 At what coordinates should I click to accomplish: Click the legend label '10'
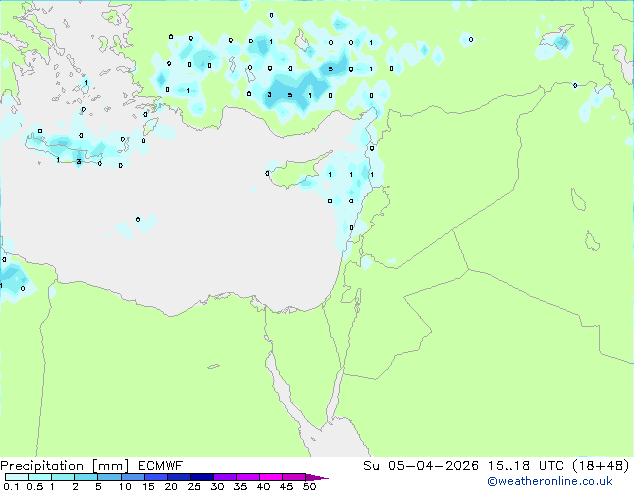(125, 486)
